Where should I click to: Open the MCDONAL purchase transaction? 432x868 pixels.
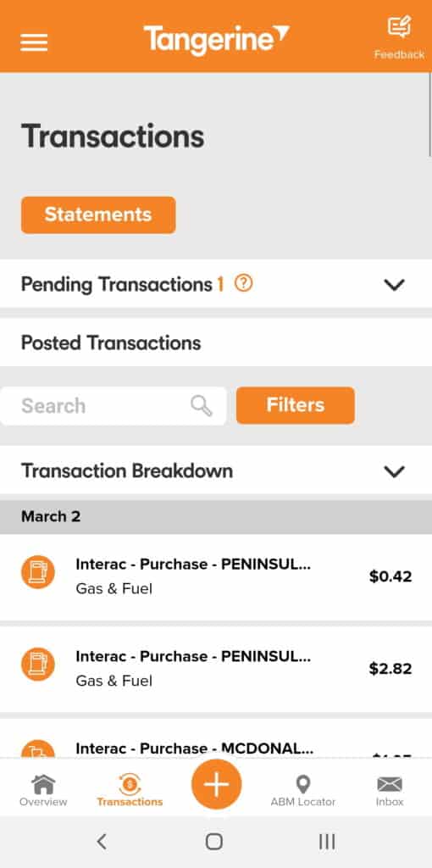pyautogui.click(x=216, y=738)
